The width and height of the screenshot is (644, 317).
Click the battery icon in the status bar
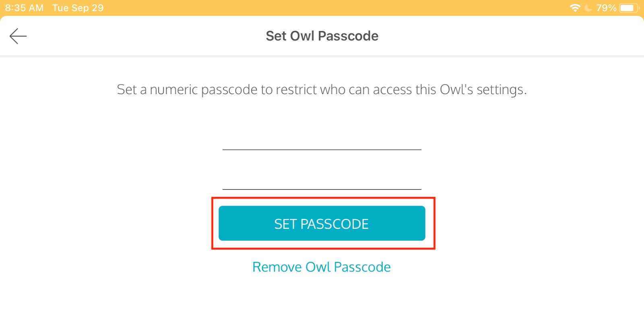pos(628,8)
